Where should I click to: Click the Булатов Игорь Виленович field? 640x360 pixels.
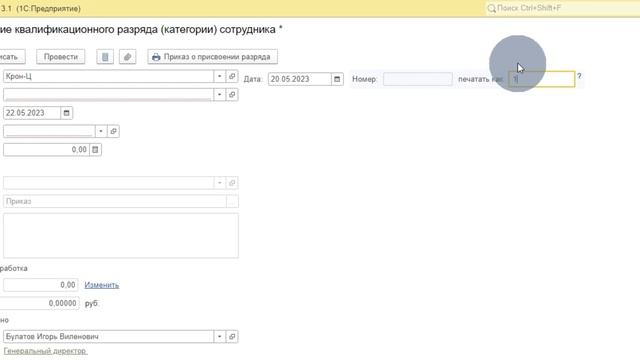coord(108,337)
